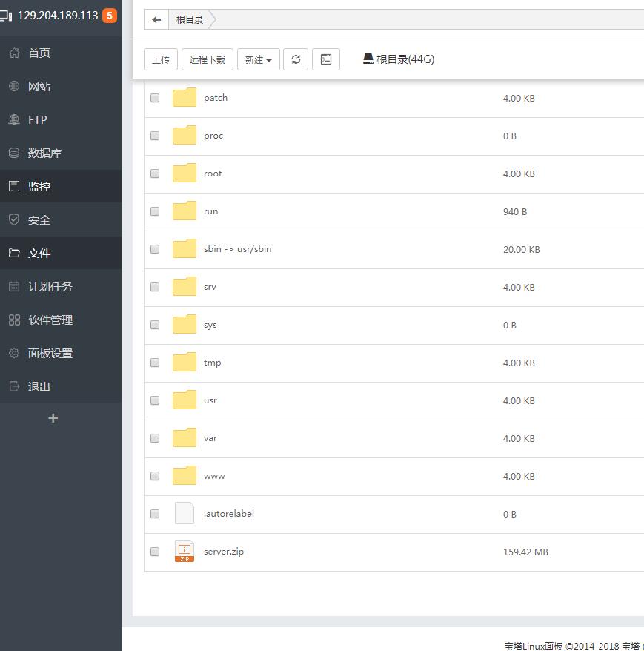Screen dimensions: 644x651
Task: Click the orange notification badge 5
Action: 110,16
